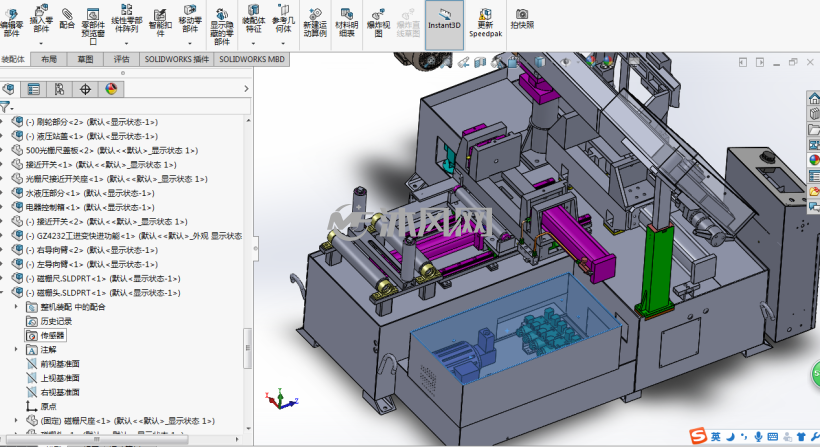Image resolution: width=820 pixels, height=447 pixels.
Task: Open dropdown arrow under 装配体特征
Action: [x=254, y=44]
